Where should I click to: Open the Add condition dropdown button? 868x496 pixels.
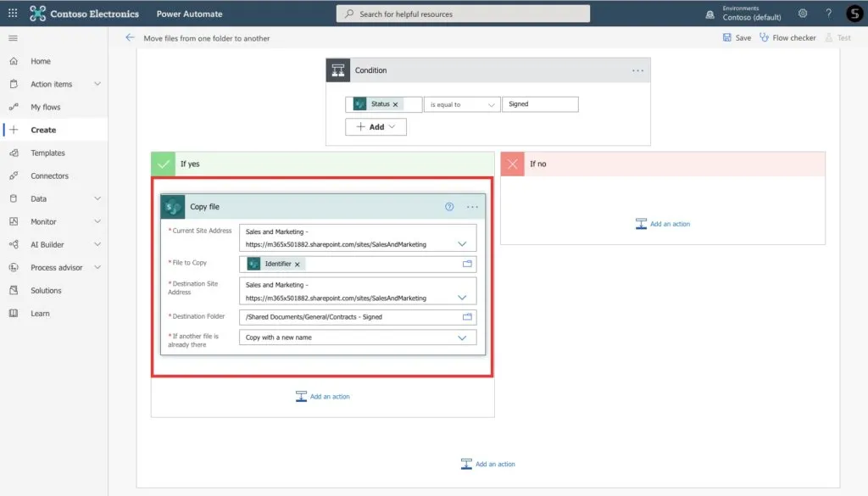(376, 127)
